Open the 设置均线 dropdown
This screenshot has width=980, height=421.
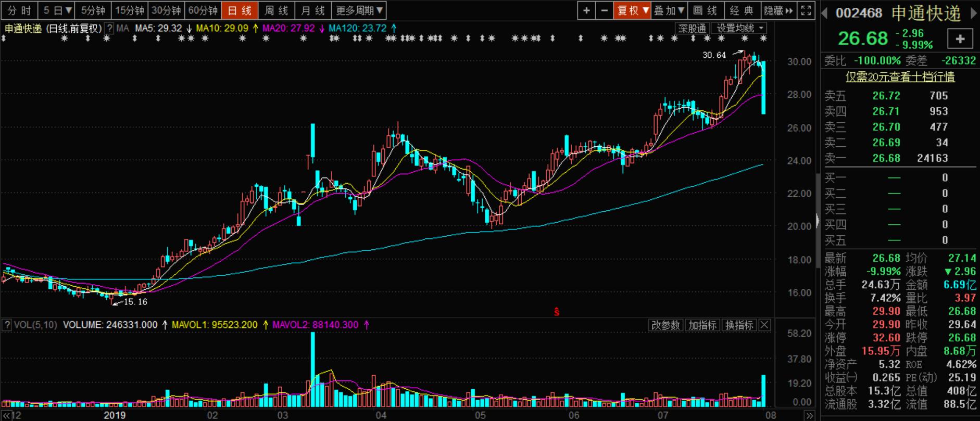[x=740, y=28]
